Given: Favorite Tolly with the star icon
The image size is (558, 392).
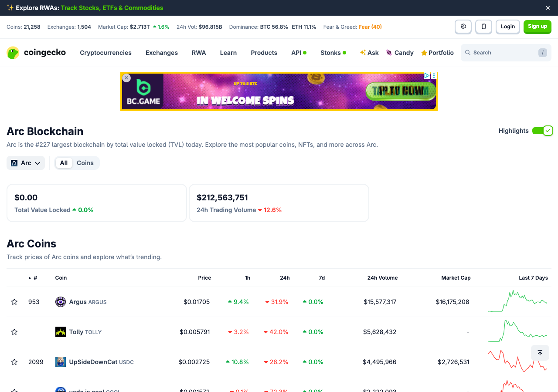Looking at the screenshot, I should coord(14,332).
